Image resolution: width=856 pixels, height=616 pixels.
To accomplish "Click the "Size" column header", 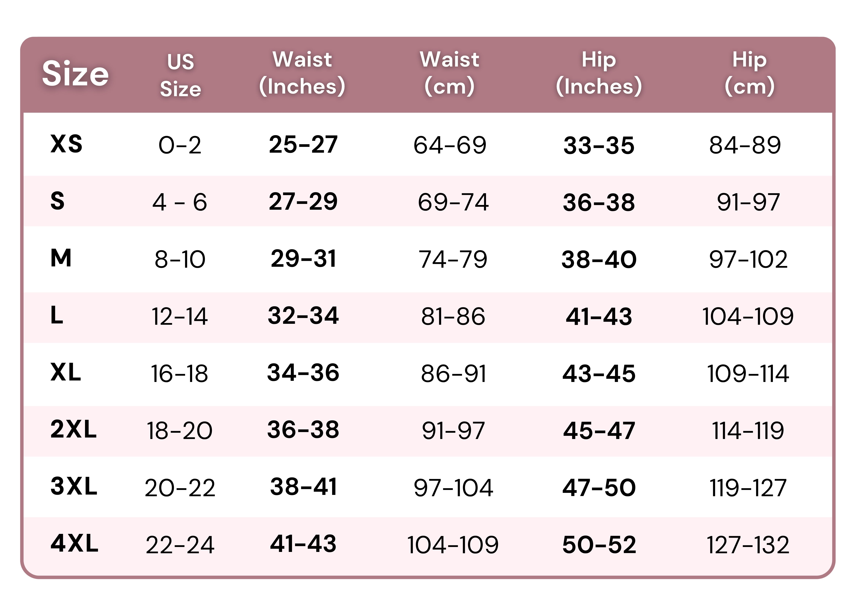I will coord(75,74).
